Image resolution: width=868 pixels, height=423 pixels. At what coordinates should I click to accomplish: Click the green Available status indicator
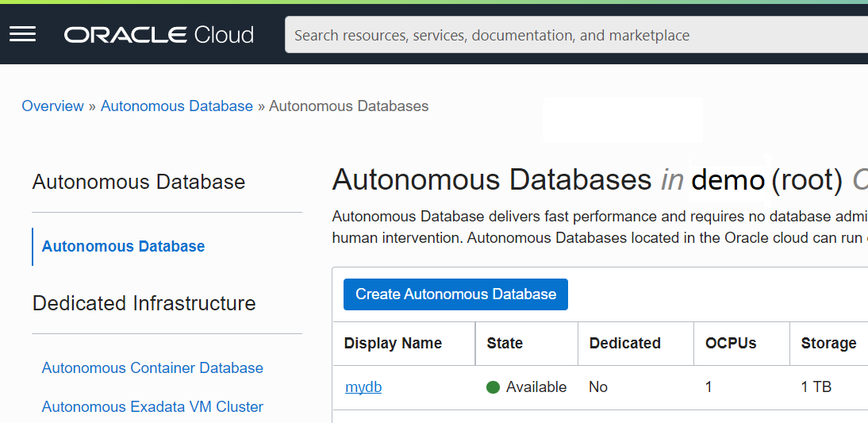pos(493,387)
